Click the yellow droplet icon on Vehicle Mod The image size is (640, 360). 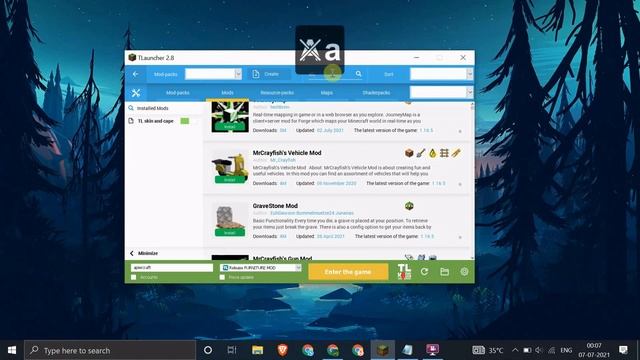click(433, 153)
